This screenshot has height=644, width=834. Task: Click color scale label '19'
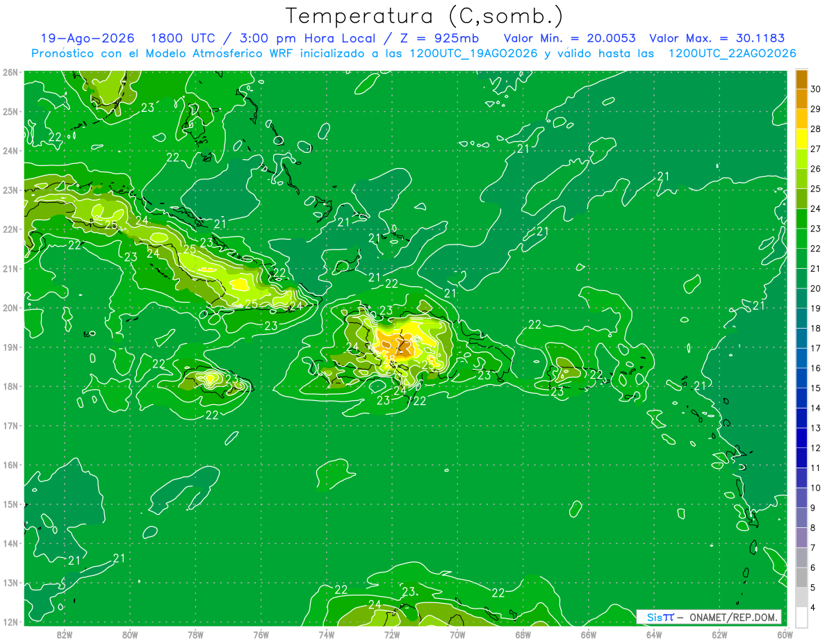click(816, 308)
